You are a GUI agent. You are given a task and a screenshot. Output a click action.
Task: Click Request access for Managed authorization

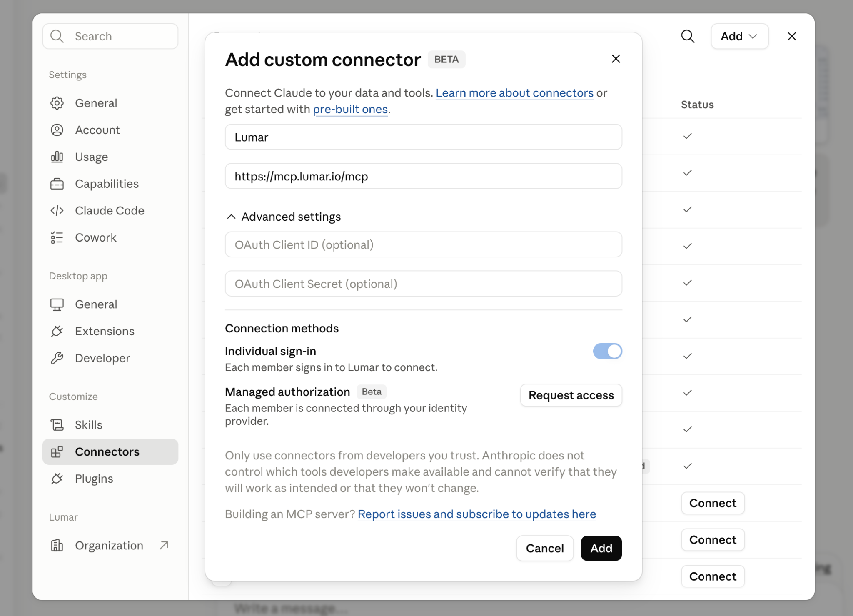(571, 395)
